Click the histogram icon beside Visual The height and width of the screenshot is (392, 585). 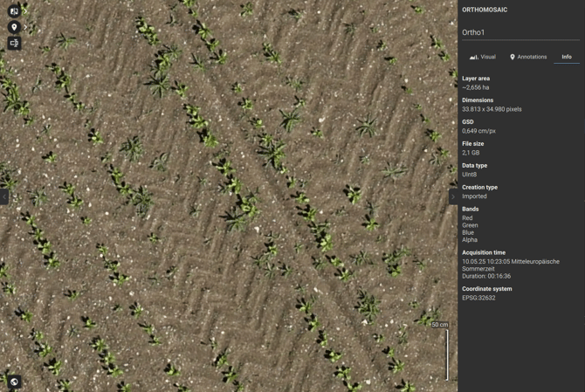click(473, 57)
